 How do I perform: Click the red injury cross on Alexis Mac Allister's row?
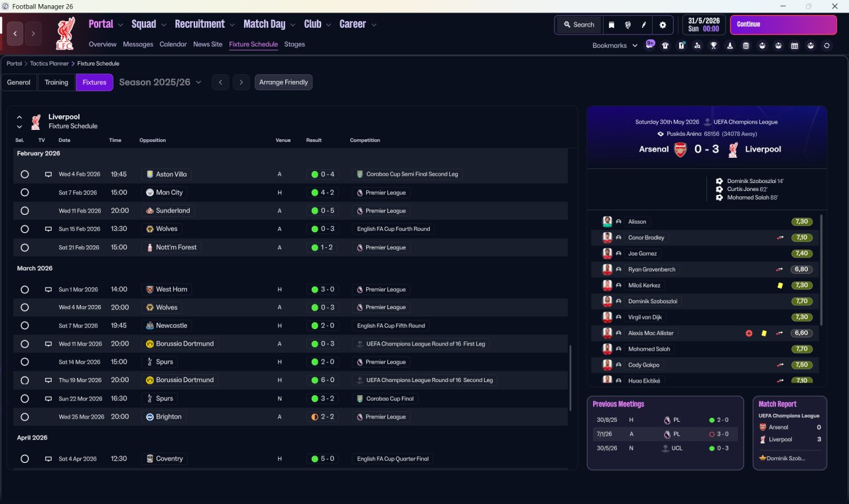point(749,333)
